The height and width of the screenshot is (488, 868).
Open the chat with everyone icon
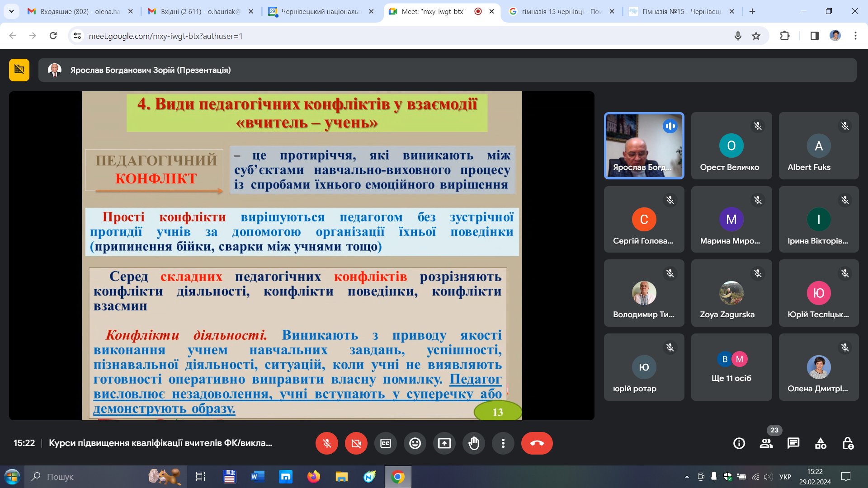pyautogui.click(x=793, y=443)
